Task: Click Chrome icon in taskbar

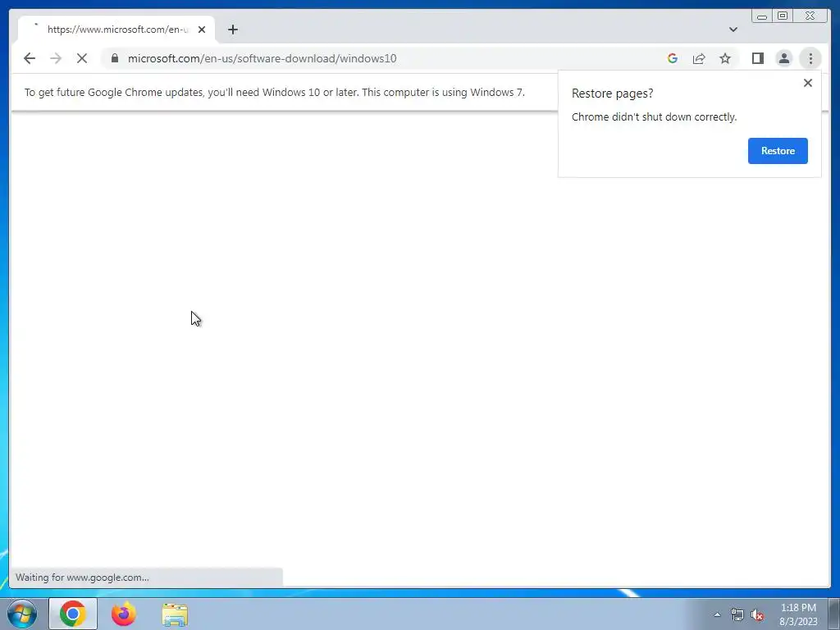Action: click(x=73, y=614)
